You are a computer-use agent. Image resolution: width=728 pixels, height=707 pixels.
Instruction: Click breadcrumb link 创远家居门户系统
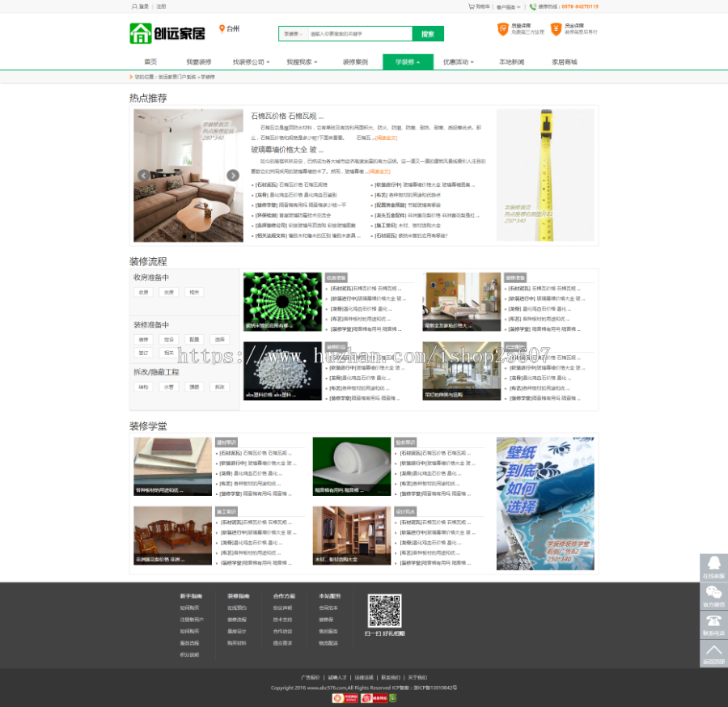[177, 77]
